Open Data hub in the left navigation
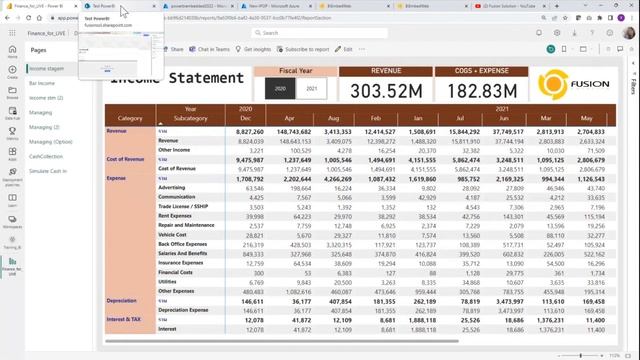The height and width of the screenshot is (360, 640). (x=12, y=113)
